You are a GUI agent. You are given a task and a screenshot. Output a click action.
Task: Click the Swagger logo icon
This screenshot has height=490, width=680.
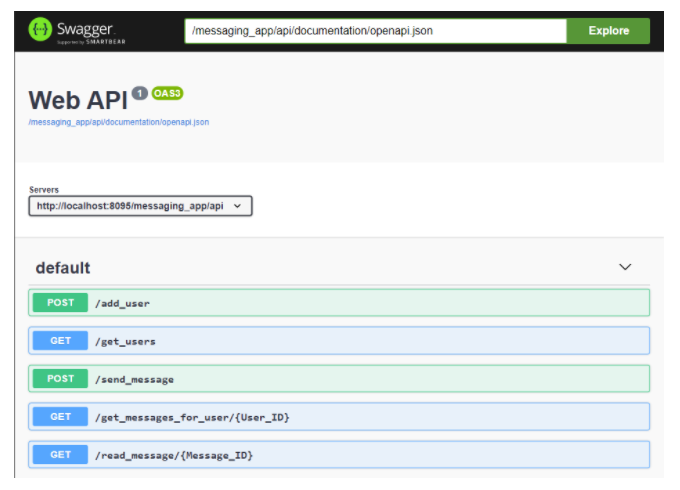(40, 30)
